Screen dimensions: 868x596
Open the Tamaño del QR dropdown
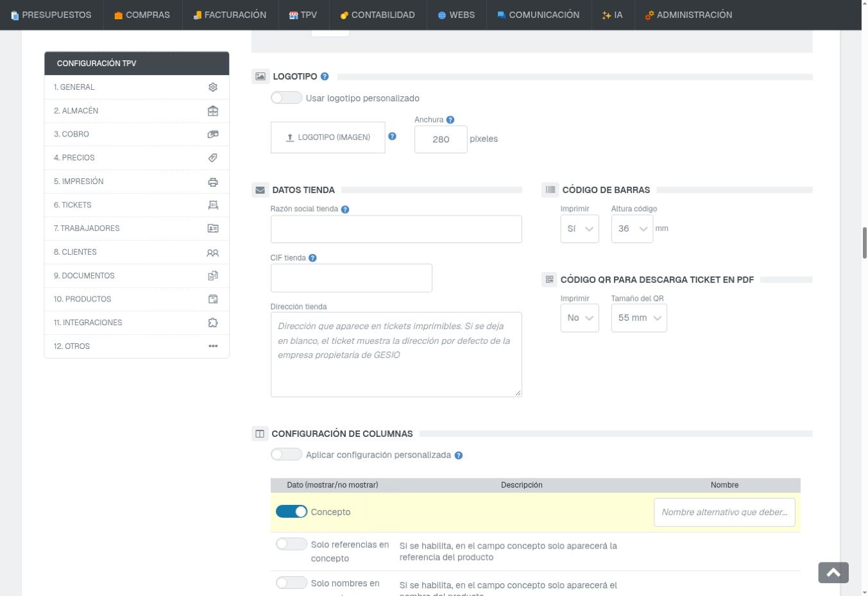pos(639,318)
